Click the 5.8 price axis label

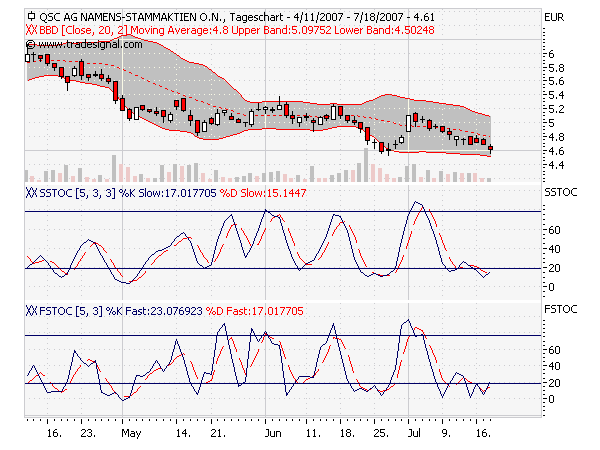click(x=556, y=68)
